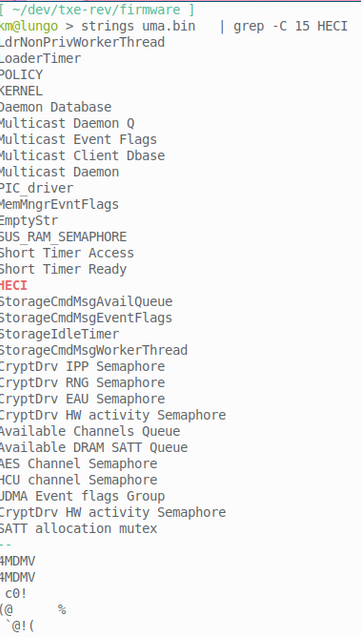Click the cyan -- group separator
361x637 pixels.
(x=6, y=545)
